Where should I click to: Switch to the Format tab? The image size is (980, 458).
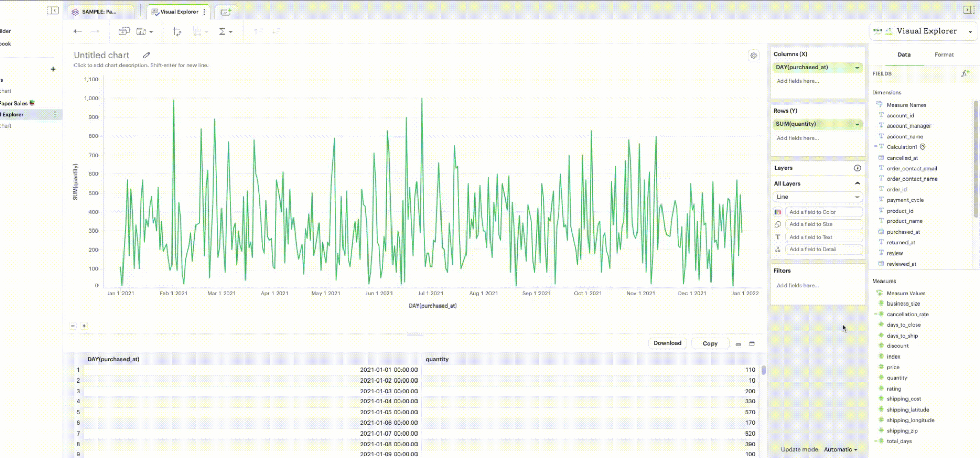point(944,55)
